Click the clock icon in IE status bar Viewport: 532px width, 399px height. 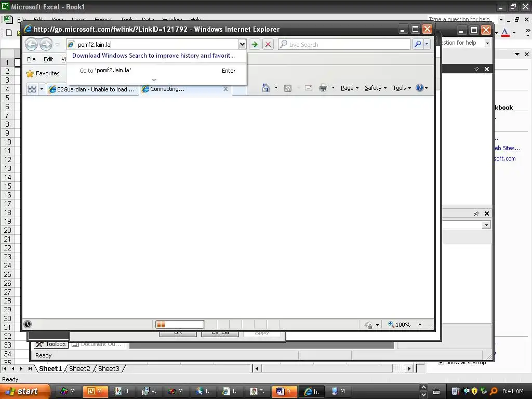pyautogui.click(x=28, y=324)
